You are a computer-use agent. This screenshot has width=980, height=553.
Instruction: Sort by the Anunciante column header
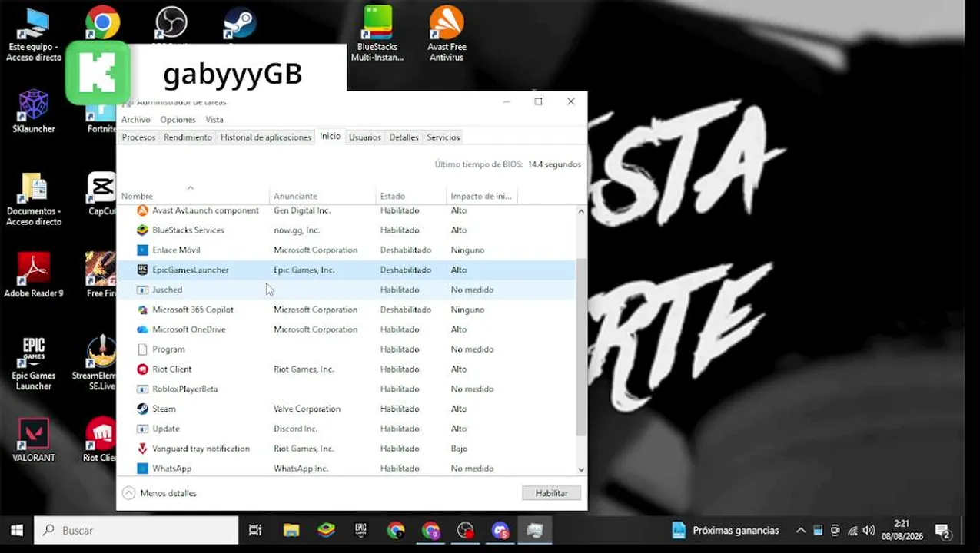tap(322, 196)
